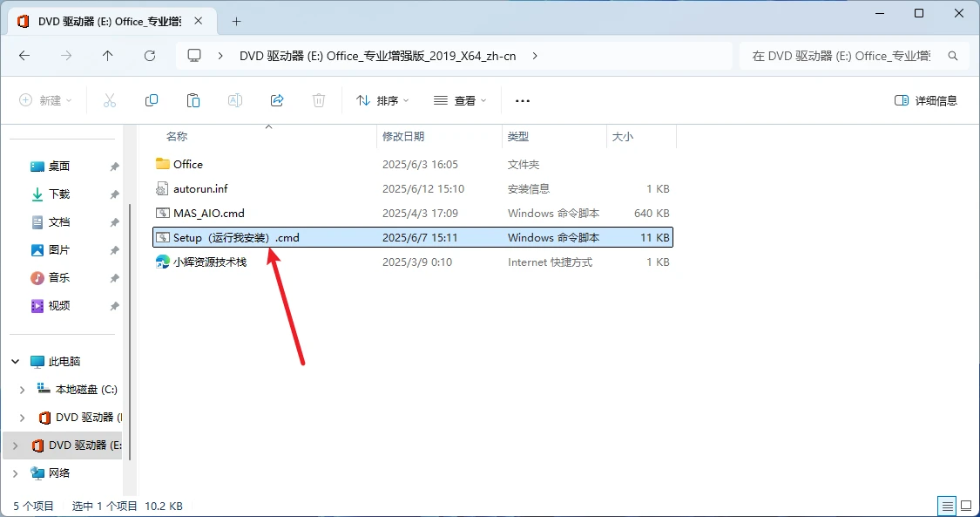This screenshot has width=980, height=517.
Task: Click the PC monitor icon in address bar
Action: (194, 56)
